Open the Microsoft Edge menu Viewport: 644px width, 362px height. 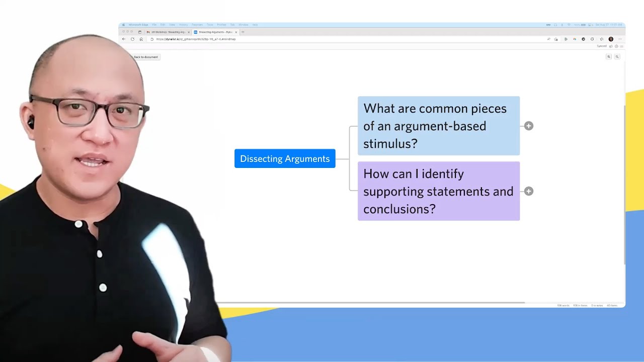coord(138,25)
